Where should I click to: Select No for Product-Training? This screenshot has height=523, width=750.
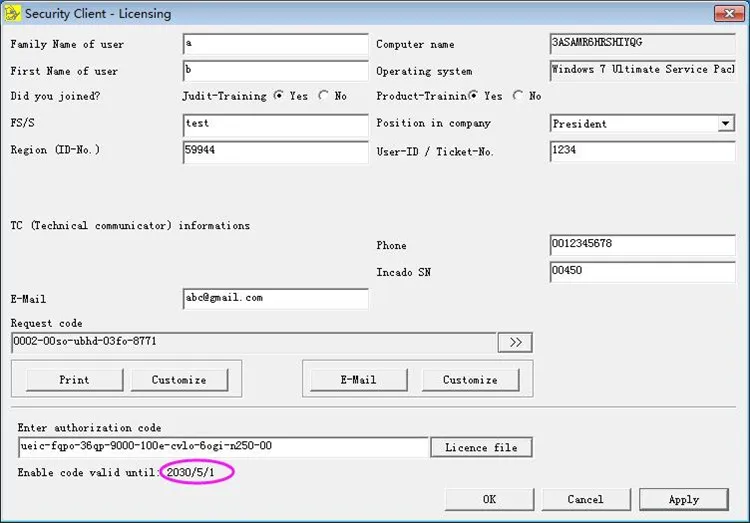(518, 96)
